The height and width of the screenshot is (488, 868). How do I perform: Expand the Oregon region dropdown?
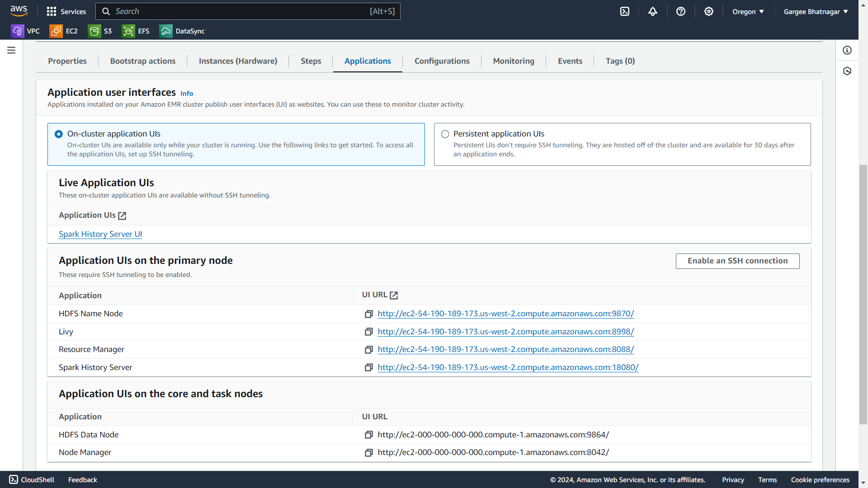click(x=748, y=12)
